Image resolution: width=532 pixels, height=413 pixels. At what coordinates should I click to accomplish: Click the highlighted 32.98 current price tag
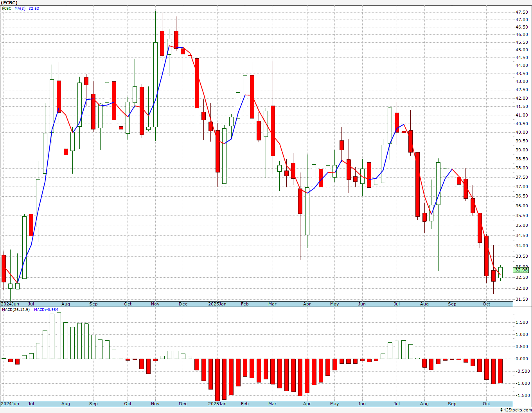pyautogui.click(x=521, y=270)
